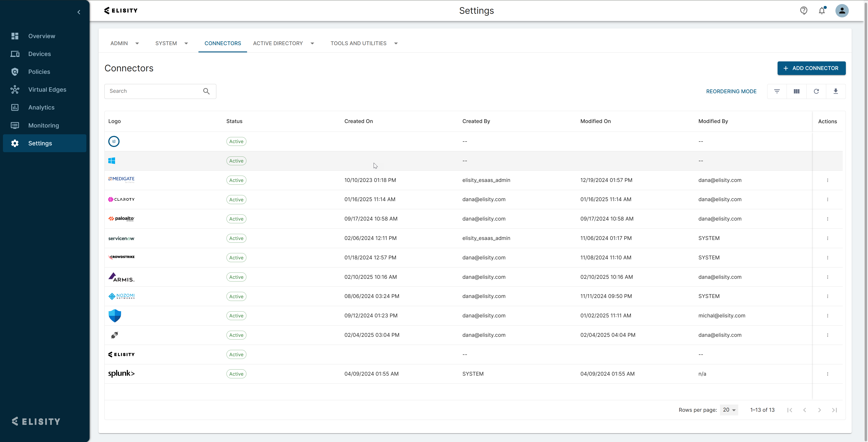Open actions menu for Splunk row
The height and width of the screenshot is (442, 868).
click(x=828, y=374)
